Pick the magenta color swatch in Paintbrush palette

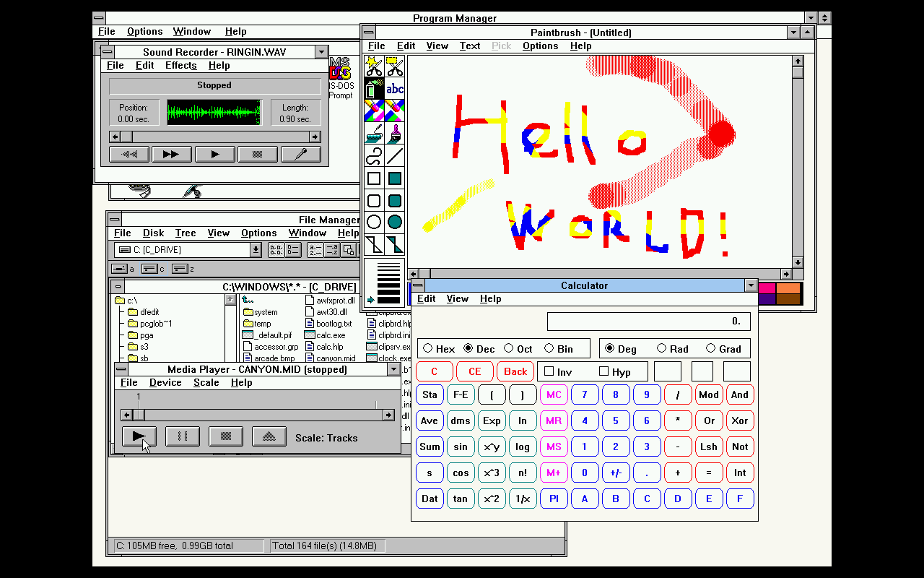coord(767,288)
